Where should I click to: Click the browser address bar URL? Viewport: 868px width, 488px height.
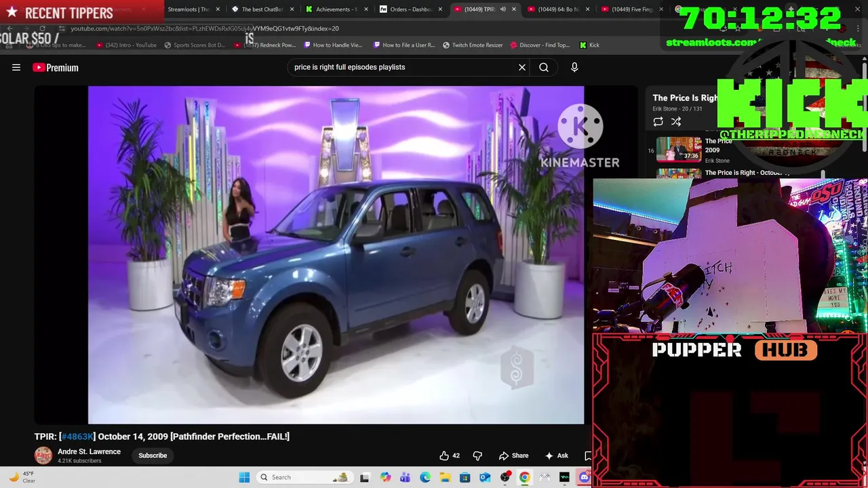204,28
